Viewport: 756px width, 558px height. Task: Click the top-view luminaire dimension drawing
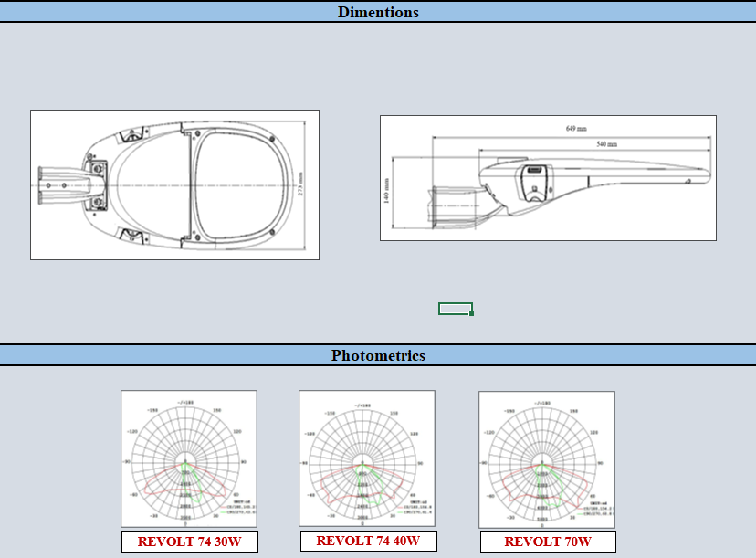pyautogui.click(x=174, y=184)
